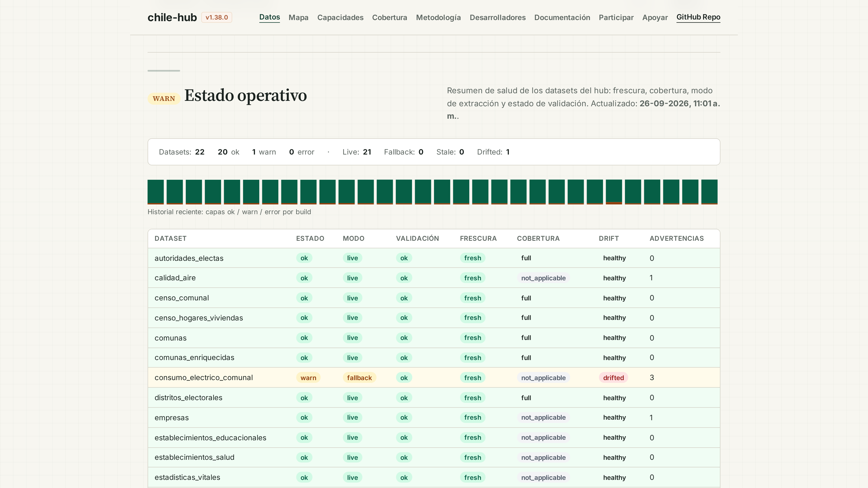868x488 pixels.
Task: Open the Documentación link
Action: (x=562, y=18)
